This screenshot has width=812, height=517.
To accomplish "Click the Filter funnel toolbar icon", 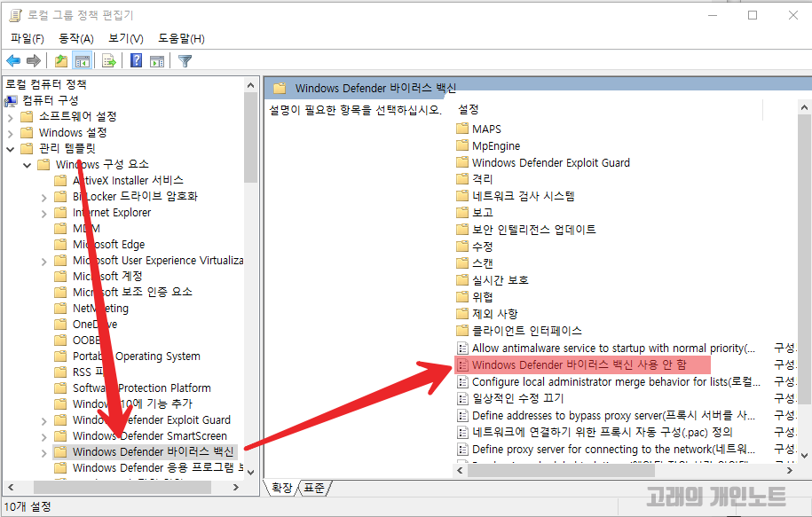I will pos(185,61).
